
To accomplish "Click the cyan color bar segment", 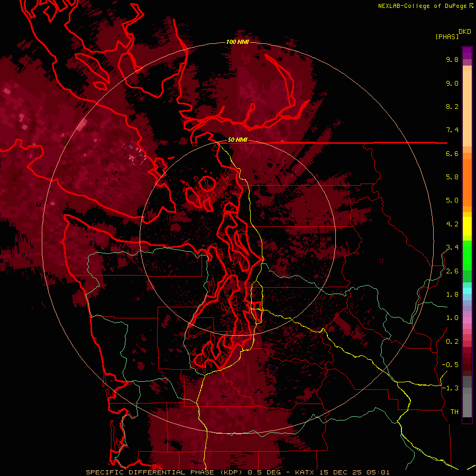I will click(x=467, y=291).
